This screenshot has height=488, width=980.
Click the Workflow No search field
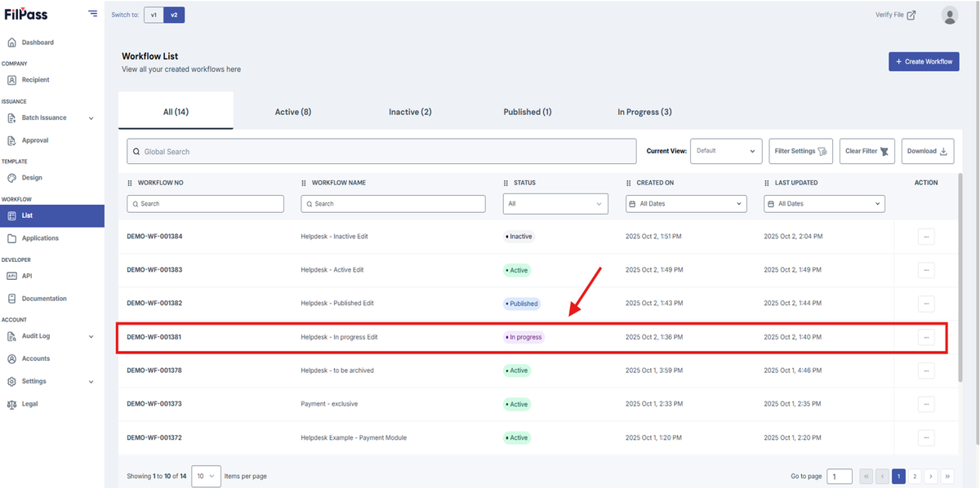205,203
